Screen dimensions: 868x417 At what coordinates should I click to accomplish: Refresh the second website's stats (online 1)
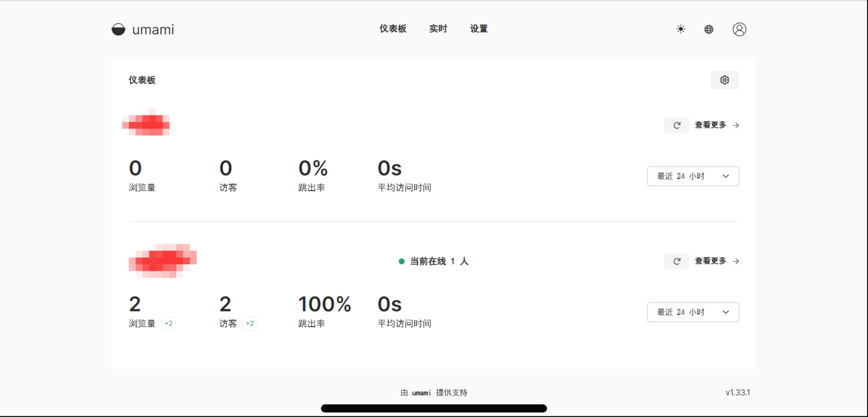[677, 261]
